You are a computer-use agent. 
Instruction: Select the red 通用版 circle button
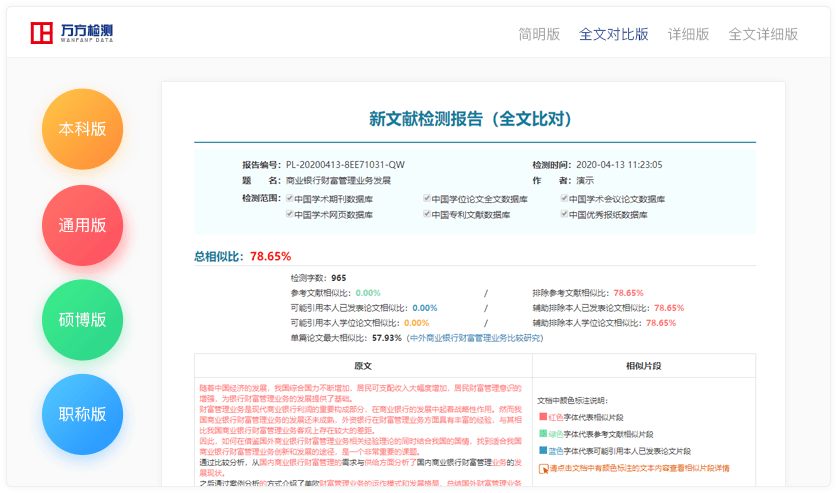tap(82, 225)
